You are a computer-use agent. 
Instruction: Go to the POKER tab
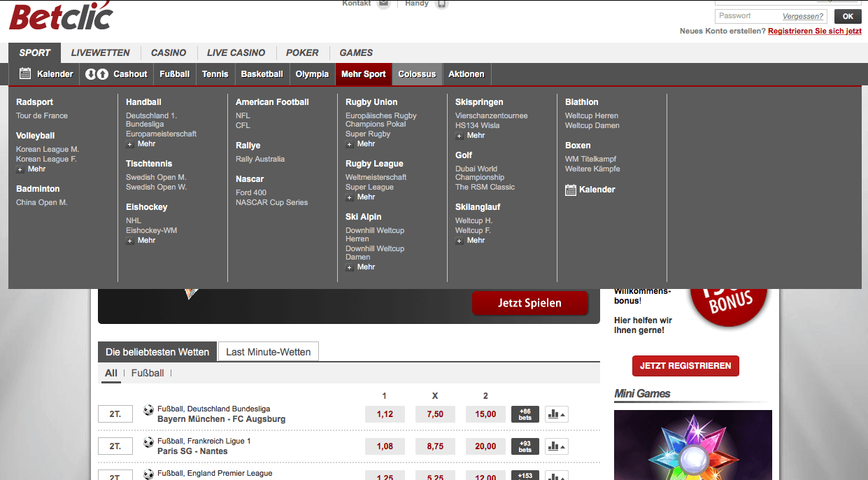click(x=302, y=52)
